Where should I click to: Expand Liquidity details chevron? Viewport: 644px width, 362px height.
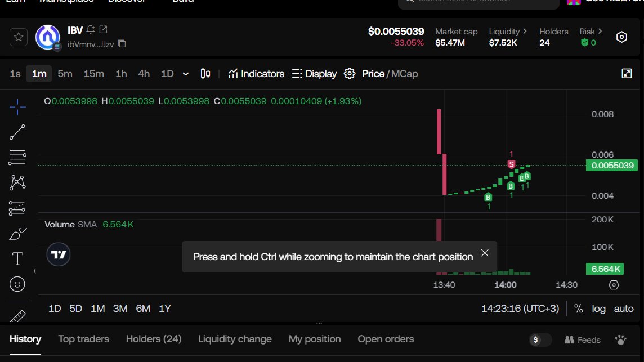point(525,31)
